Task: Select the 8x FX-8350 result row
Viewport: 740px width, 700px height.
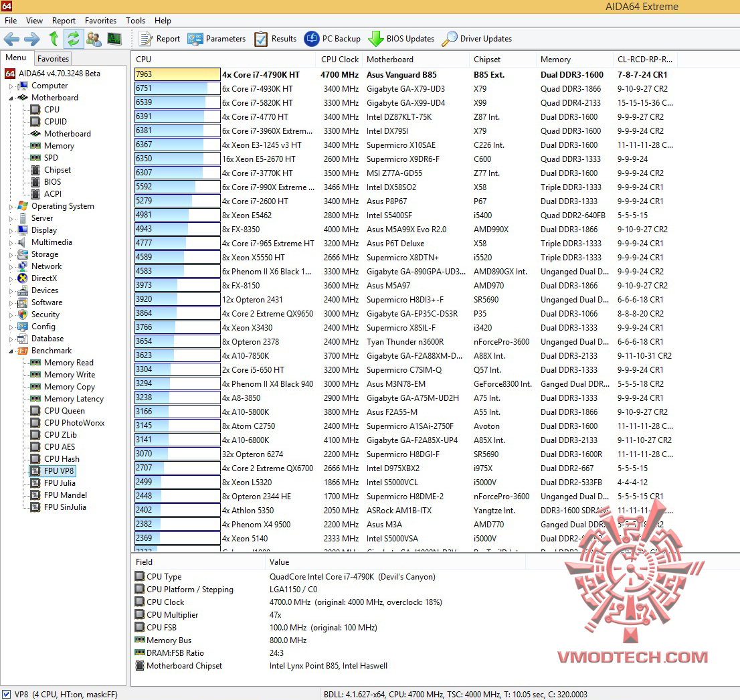Action: click(241, 230)
